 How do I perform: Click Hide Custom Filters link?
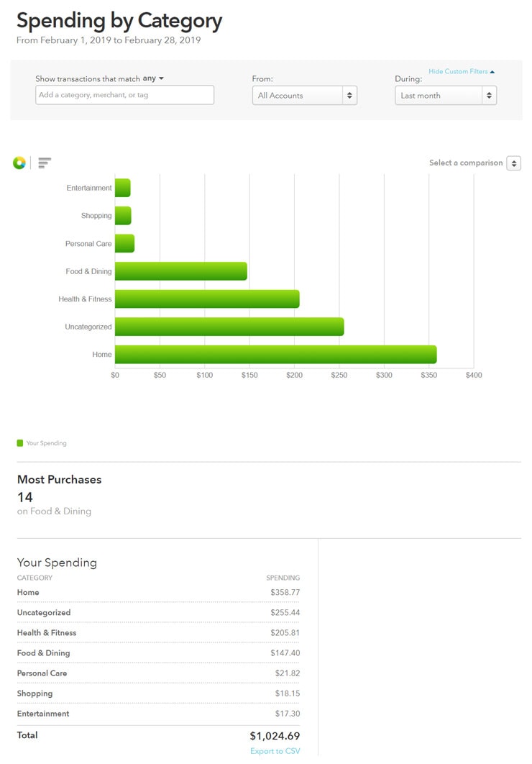click(461, 71)
